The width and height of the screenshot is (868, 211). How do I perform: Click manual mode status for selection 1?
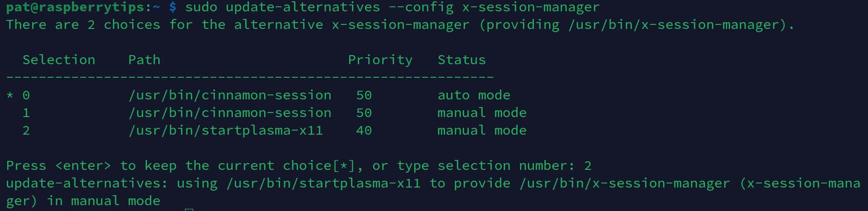(482, 113)
